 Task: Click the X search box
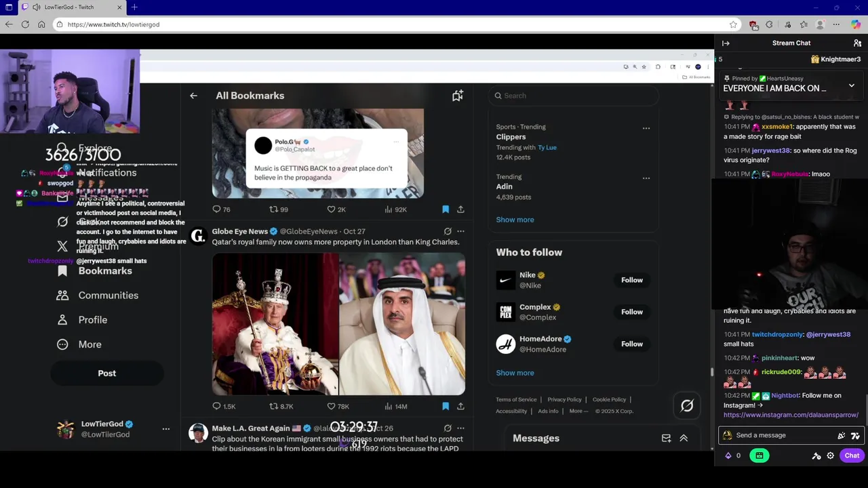click(573, 96)
